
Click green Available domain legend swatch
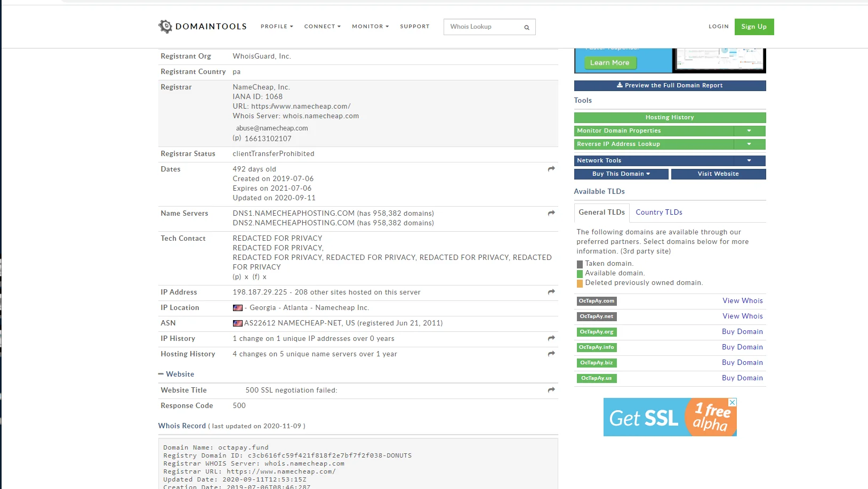tap(580, 274)
